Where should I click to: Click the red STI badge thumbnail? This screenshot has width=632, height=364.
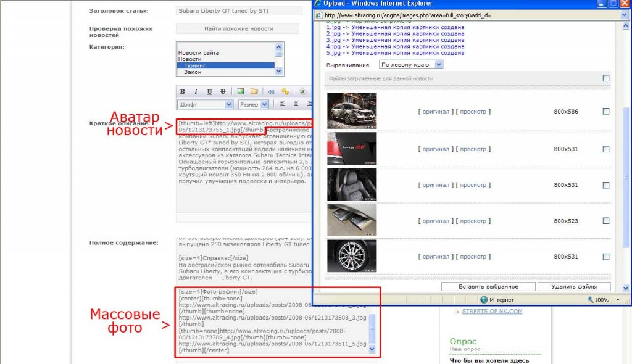point(352,149)
